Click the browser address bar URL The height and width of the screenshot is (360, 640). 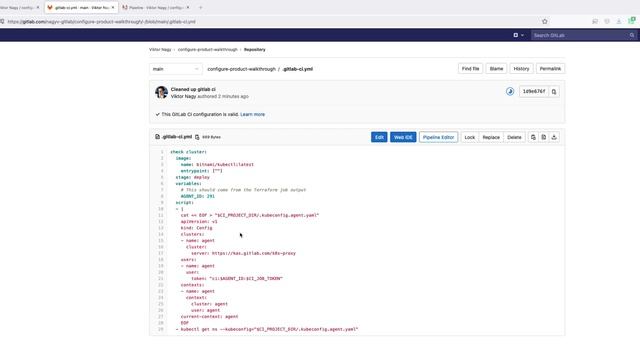point(102,22)
